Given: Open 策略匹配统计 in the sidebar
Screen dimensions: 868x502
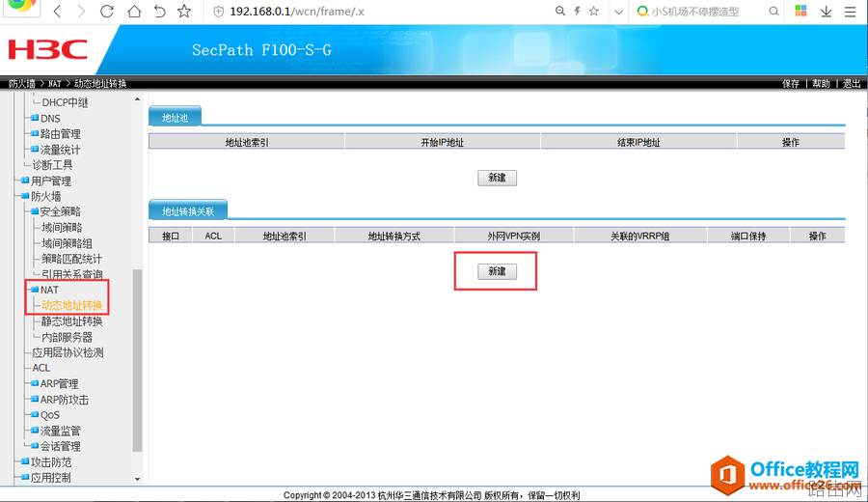Looking at the screenshot, I should (72, 259).
